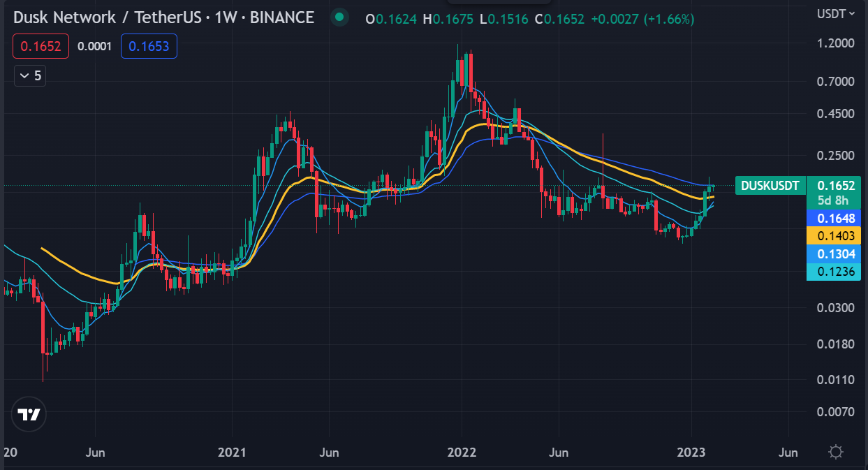
Task: Click the TradingView logo icon
Action: pos(29,415)
